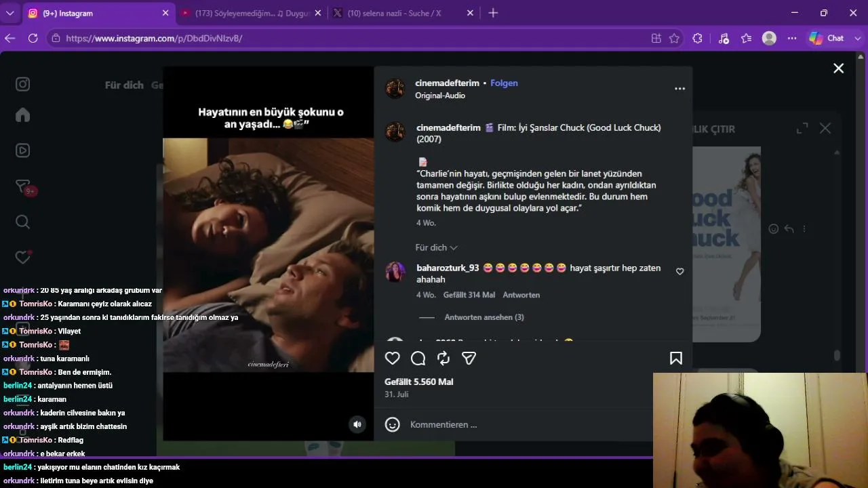868x488 pixels.
Task: Close the background ÇITIR panel
Action: [825, 128]
